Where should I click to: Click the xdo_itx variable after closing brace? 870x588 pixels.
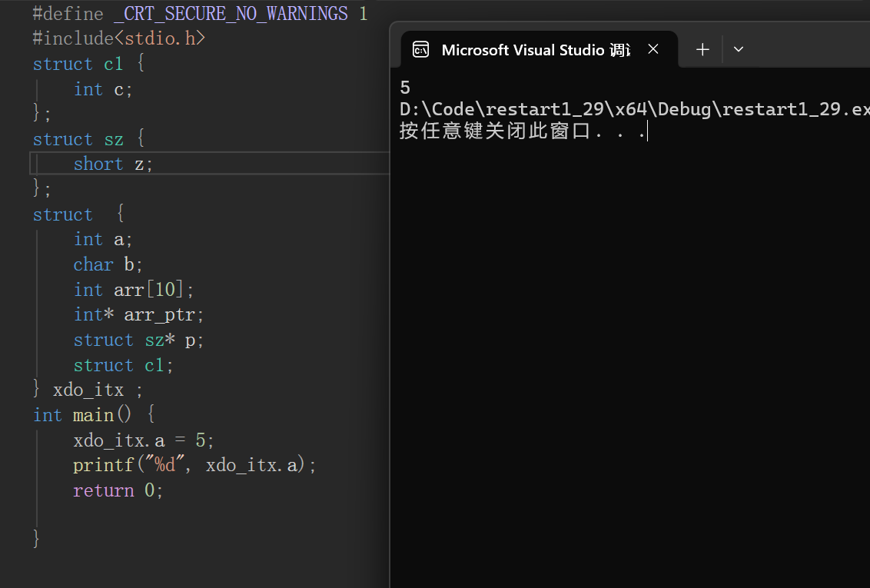pyautogui.click(x=88, y=390)
